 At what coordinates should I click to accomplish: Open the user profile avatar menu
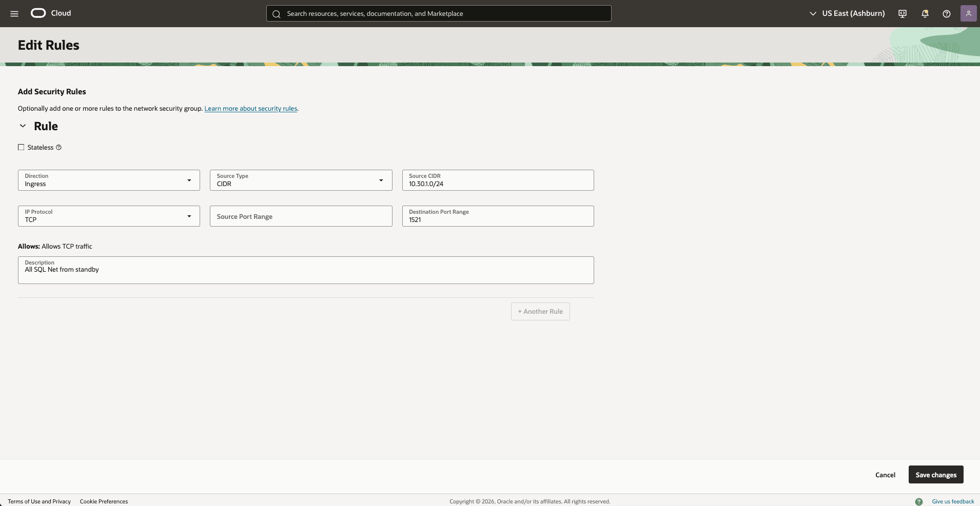969,13
